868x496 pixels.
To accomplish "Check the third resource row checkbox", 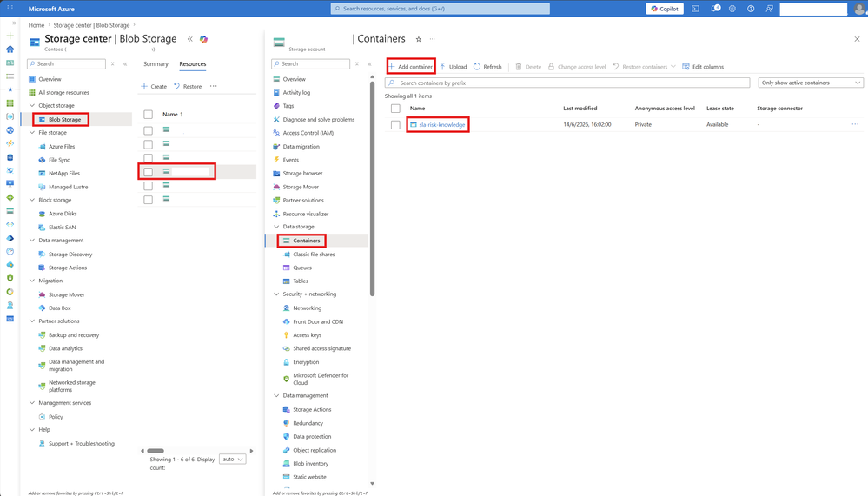I will pos(148,158).
